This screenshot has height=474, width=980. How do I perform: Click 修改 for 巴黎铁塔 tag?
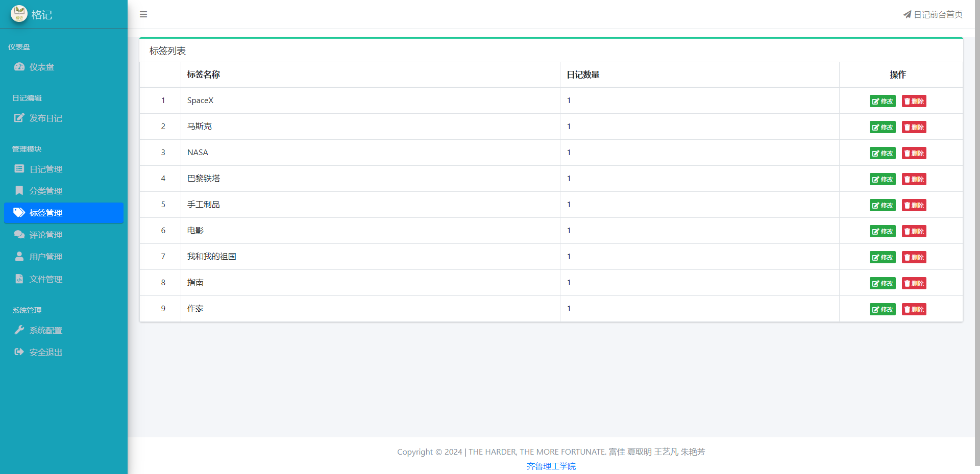click(883, 179)
